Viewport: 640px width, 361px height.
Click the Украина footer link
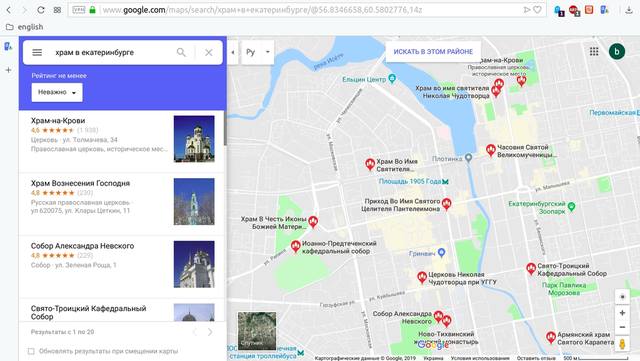[x=433, y=358]
